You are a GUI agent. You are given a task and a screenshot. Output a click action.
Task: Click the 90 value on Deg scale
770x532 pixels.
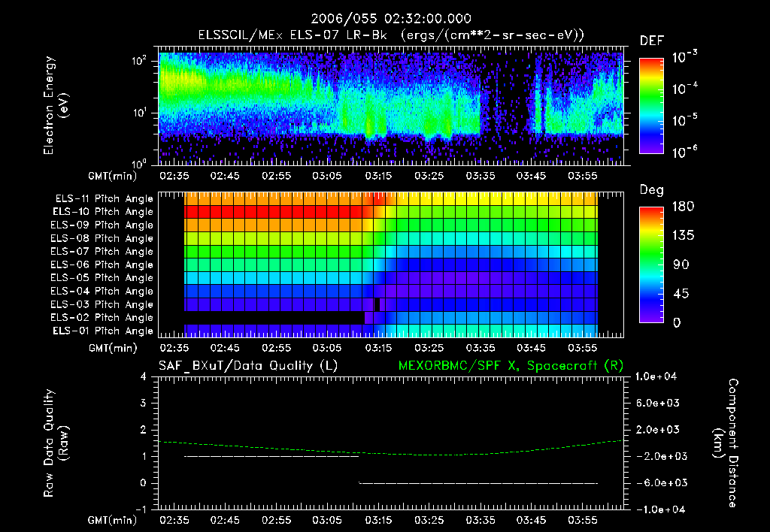tap(681, 264)
